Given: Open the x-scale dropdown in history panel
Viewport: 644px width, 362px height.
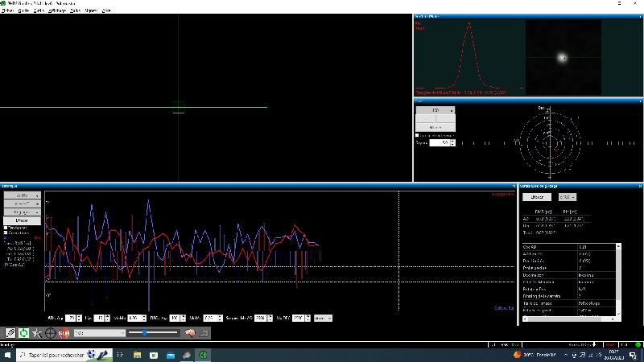Looking at the screenshot, I should pos(23,195).
